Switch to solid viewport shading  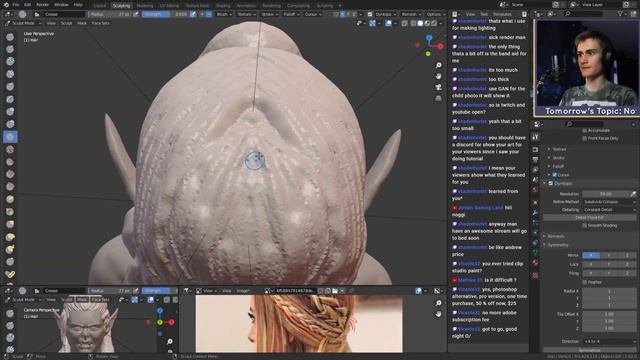click(x=420, y=23)
